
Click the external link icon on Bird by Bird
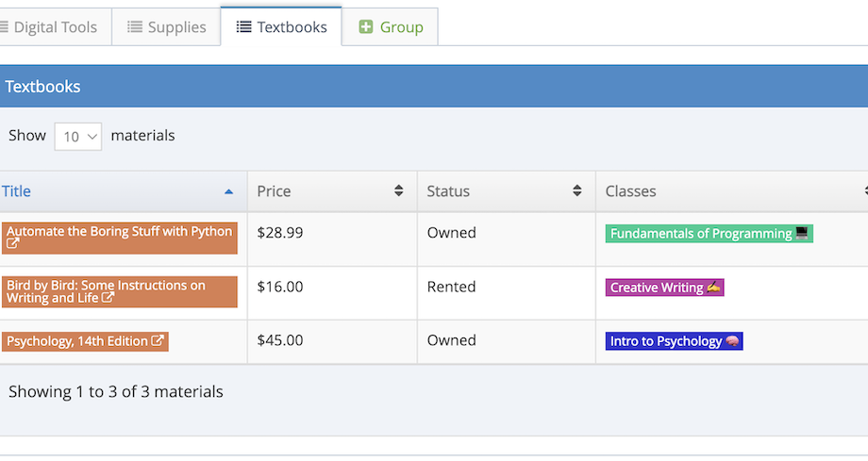coord(108,298)
